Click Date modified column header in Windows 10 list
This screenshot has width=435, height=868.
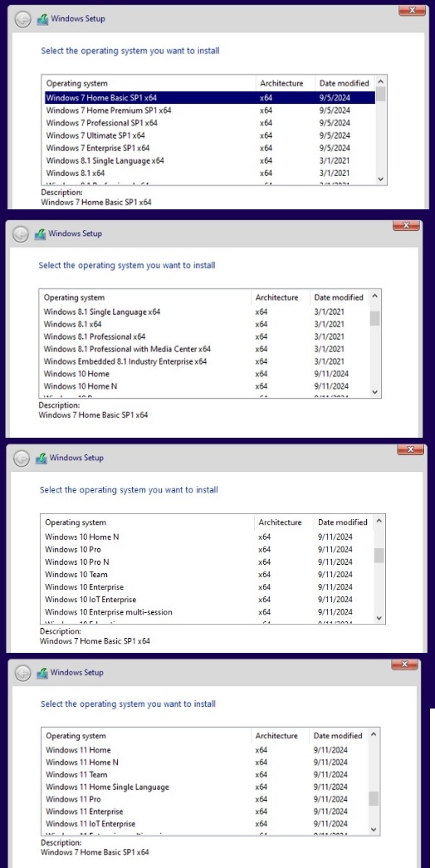click(345, 522)
